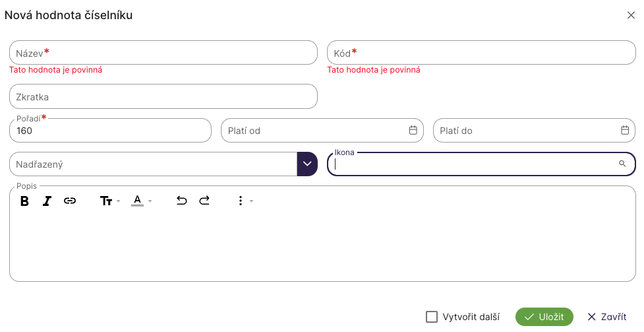Image resolution: width=644 pixels, height=332 pixels.
Task: Save with the Uložit button
Action: pyautogui.click(x=544, y=317)
